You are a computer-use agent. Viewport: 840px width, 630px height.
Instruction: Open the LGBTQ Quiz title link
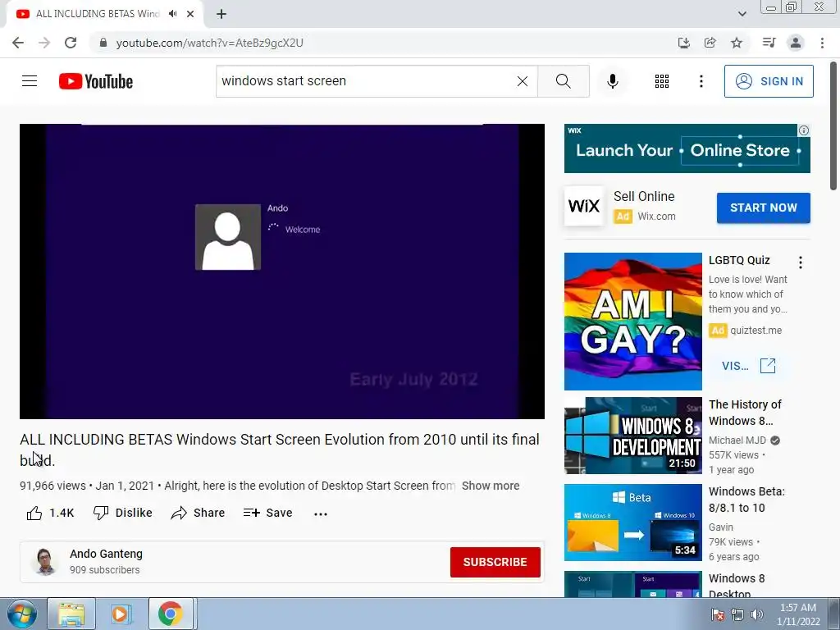pyautogui.click(x=739, y=260)
